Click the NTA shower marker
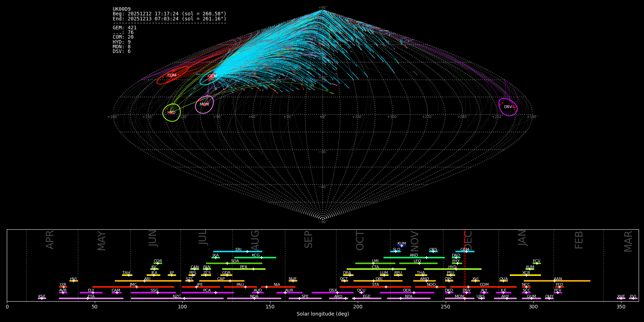Viewport: 644px width, 322px height. pyautogui.click(x=401, y=298)
